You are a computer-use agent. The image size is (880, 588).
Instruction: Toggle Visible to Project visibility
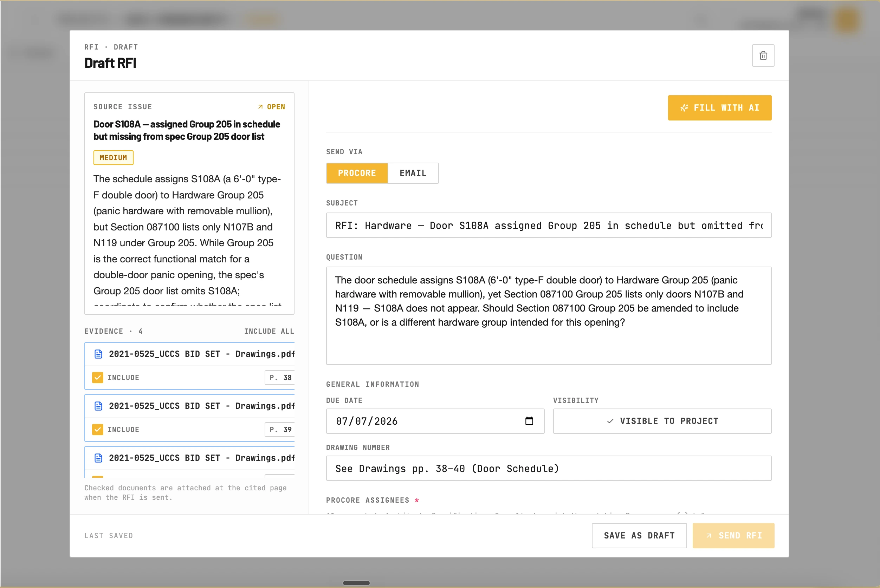point(662,421)
